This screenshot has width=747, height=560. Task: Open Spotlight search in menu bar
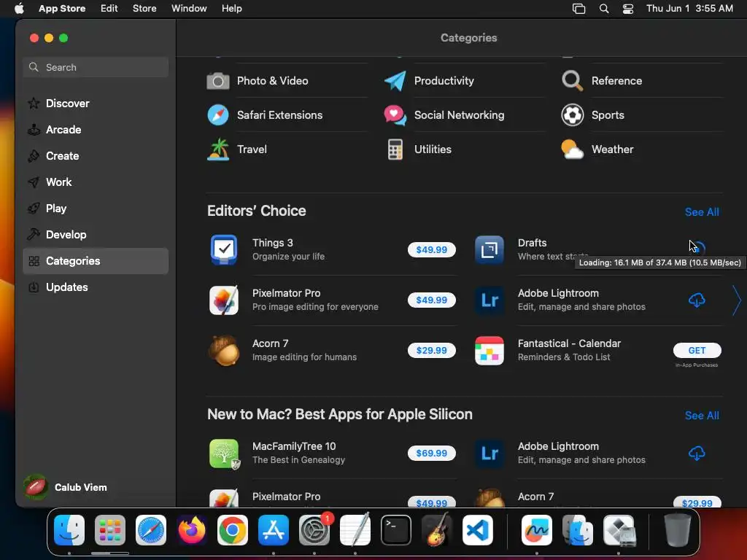pos(603,9)
